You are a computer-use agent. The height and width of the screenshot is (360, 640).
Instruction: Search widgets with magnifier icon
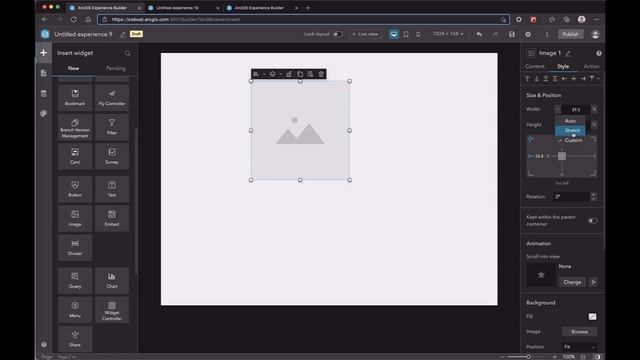(x=128, y=53)
